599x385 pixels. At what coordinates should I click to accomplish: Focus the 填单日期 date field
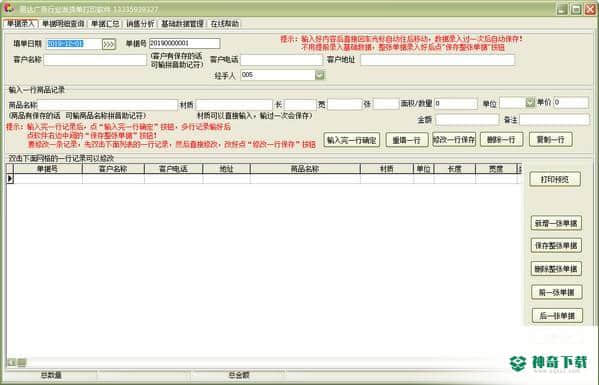(74, 44)
